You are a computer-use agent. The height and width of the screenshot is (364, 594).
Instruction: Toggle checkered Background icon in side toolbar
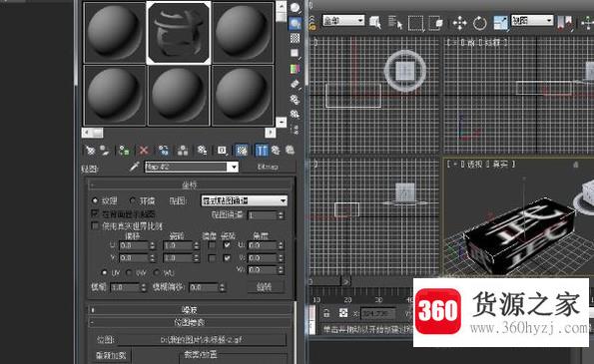tap(296, 38)
